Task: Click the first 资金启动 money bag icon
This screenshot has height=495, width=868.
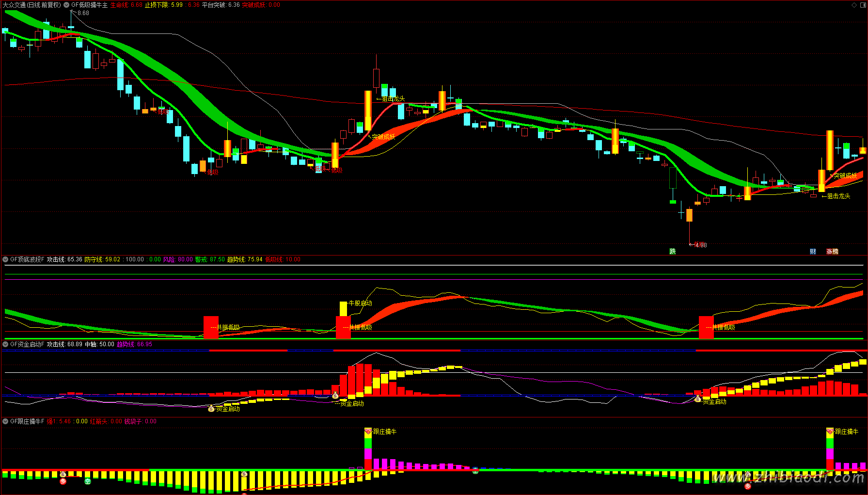Action: [x=211, y=409]
